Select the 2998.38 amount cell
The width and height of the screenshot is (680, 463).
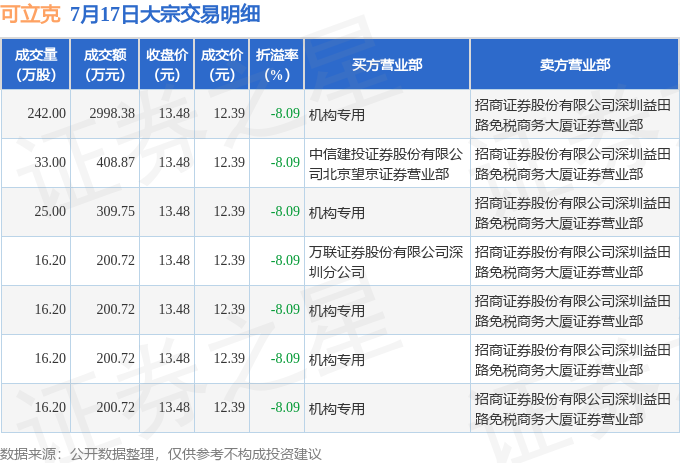[112, 114]
